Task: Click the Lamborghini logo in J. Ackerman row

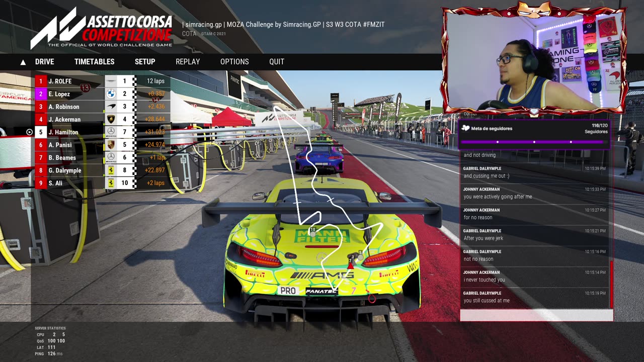Action: pos(111,120)
